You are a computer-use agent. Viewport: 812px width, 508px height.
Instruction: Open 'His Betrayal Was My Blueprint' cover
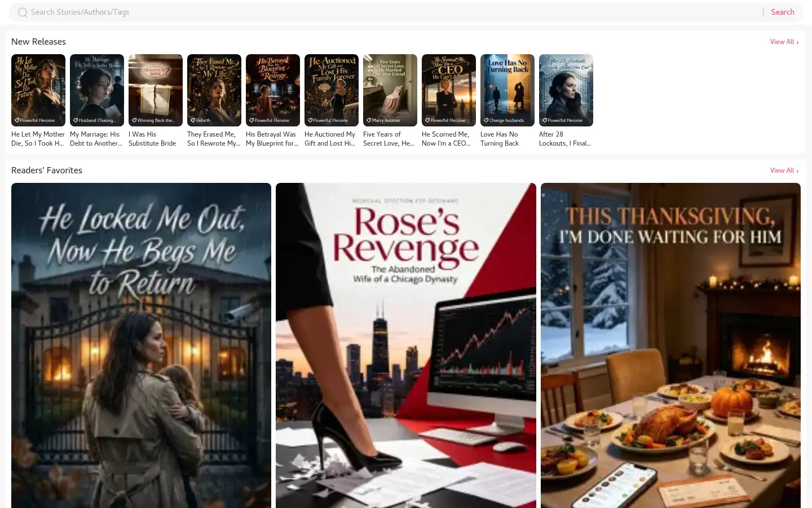coord(273,90)
